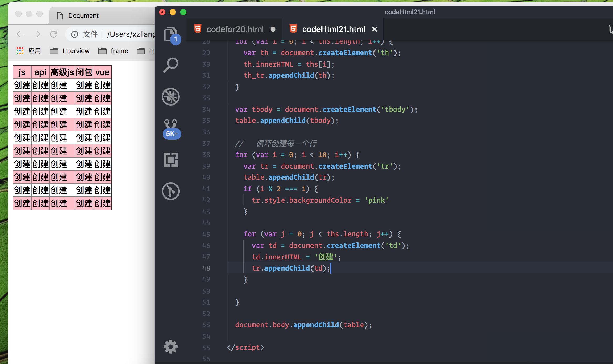Select the codeHtml21.html editor tab
The height and width of the screenshot is (364, 613).
coord(334,29)
